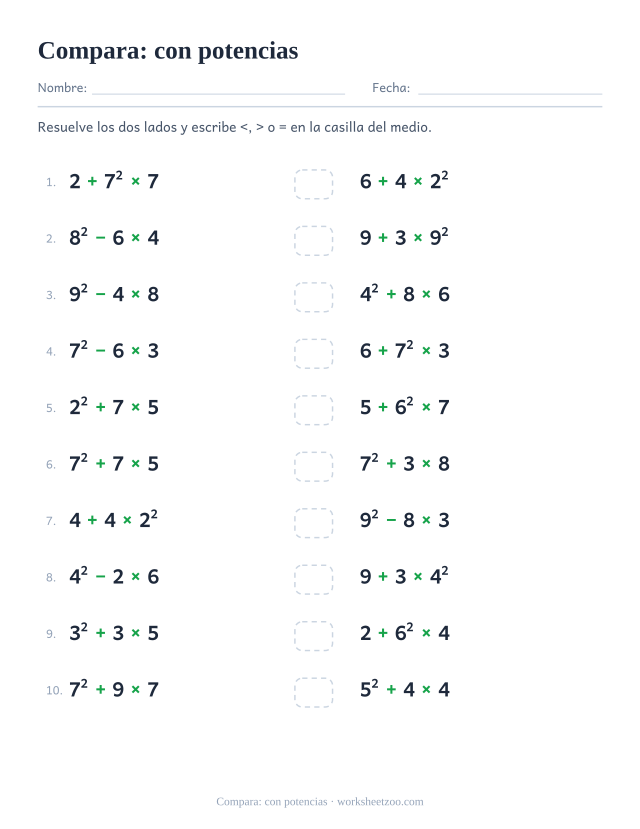The width and height of the screenshot is (640, 829).
Task: Select answer box for problem 1
Action: [314, 184]
